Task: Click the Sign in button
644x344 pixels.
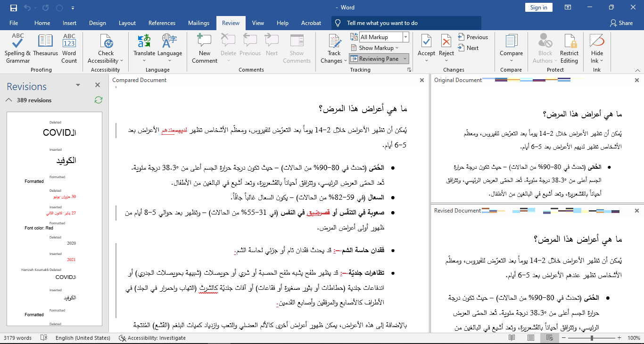Action: [538, 8]
